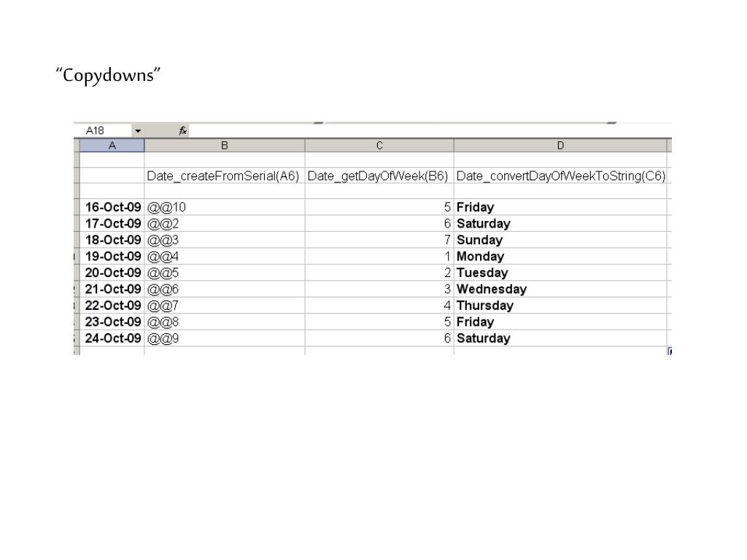Click the @@3 cell

[225, 240]
